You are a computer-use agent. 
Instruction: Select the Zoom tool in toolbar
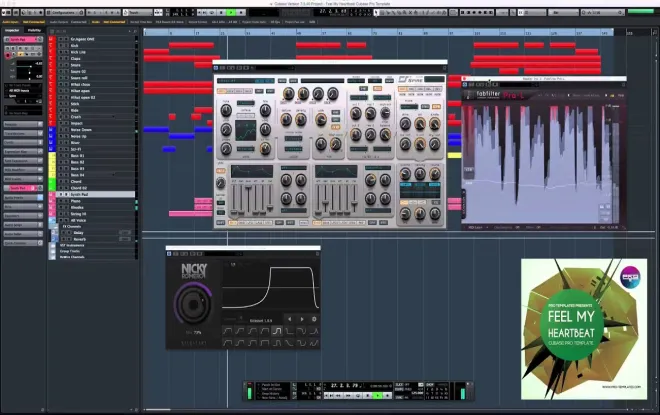pos(404,13)
